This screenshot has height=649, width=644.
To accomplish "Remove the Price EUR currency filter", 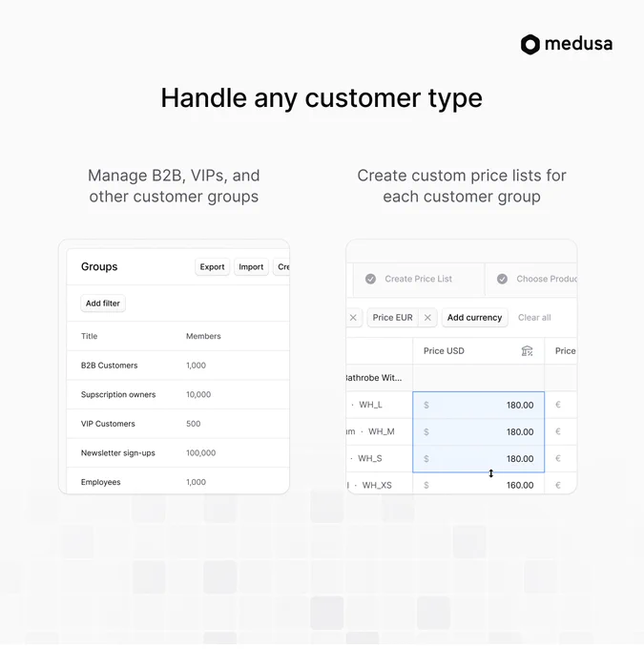I will (427, 318).
